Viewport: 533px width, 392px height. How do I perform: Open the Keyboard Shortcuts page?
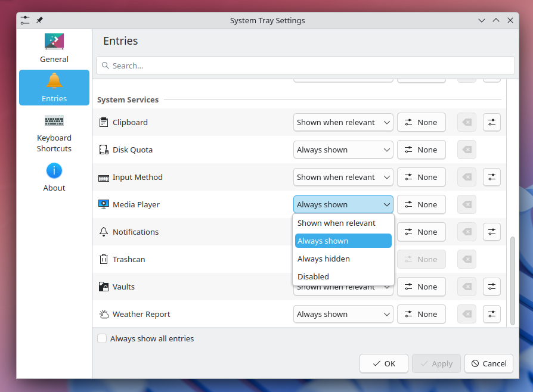(x=54, y=133)
